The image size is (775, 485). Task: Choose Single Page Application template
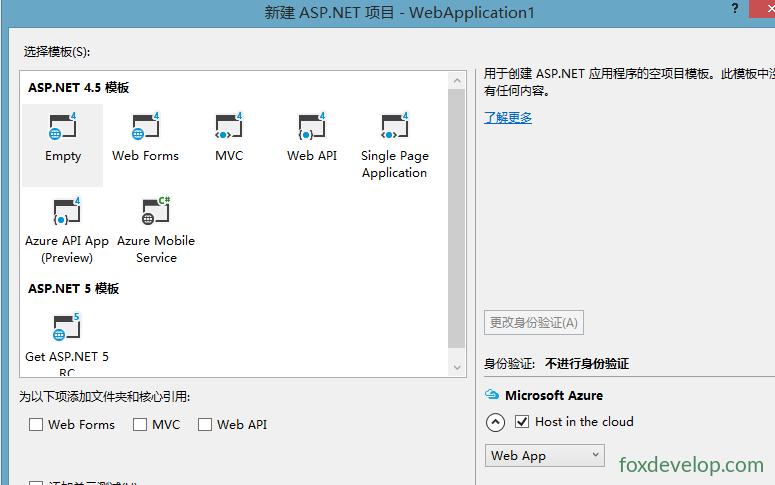tap(394, 127)
